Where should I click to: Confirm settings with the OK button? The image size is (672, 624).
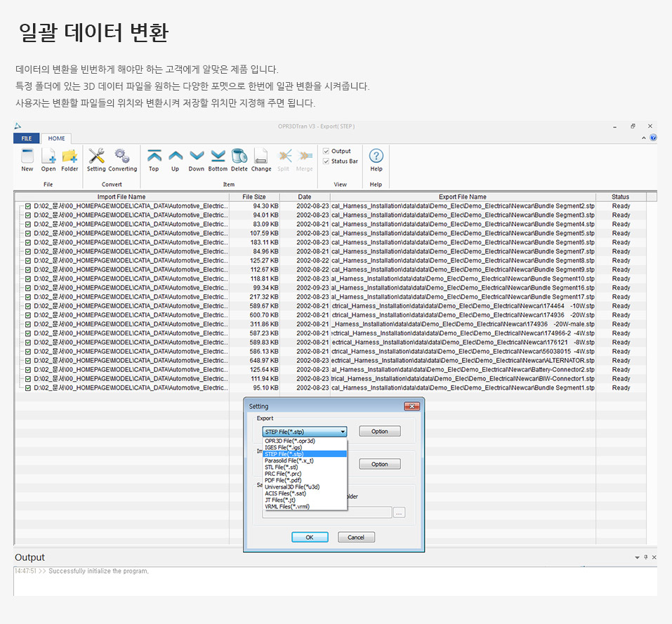(310, 537)
